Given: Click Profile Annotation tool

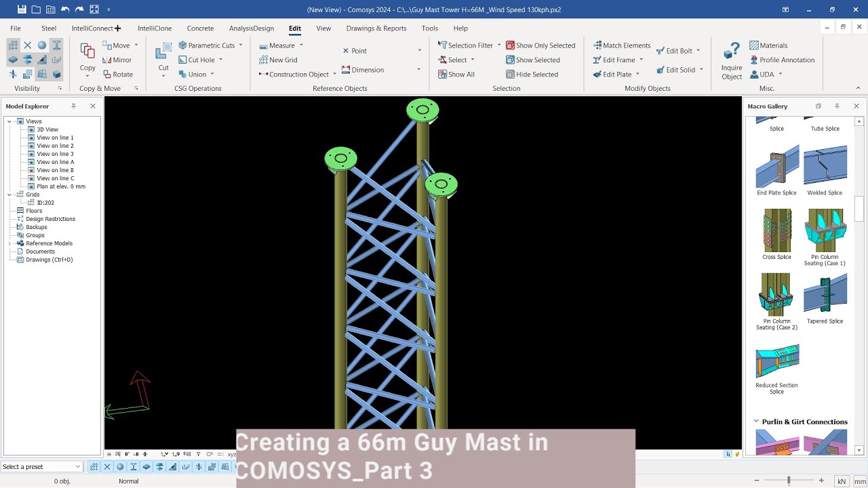Looking at the screenshot, I should coord(782,60).
